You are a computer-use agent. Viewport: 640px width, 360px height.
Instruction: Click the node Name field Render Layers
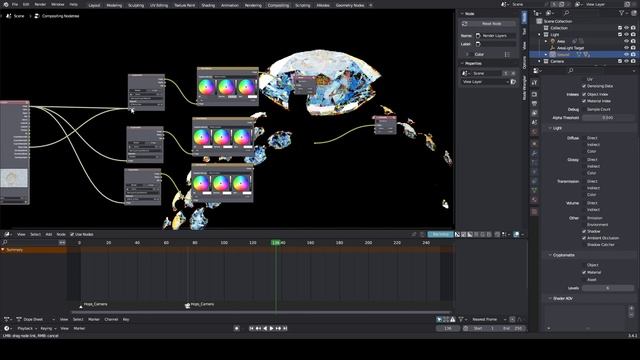[x=495, y=36]
